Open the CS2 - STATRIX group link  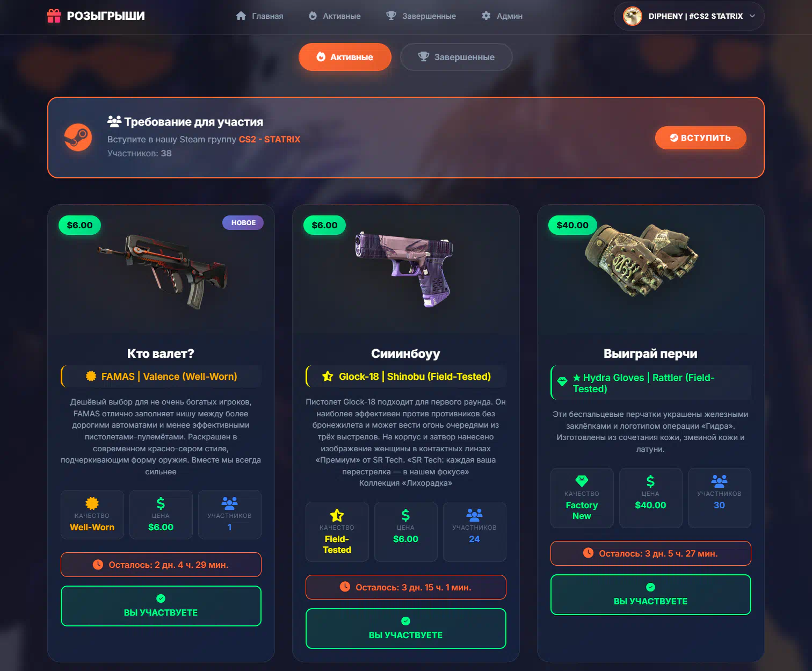(x=270, y=139)
